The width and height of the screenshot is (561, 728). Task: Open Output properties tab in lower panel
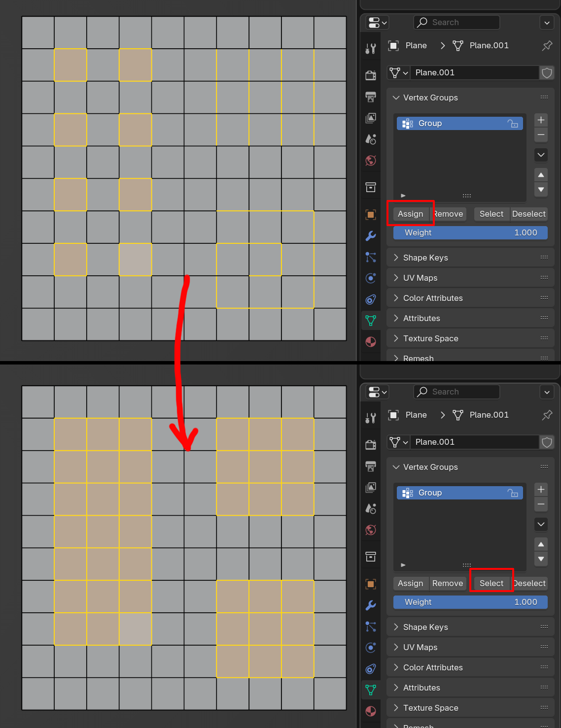tap(371, 466)
